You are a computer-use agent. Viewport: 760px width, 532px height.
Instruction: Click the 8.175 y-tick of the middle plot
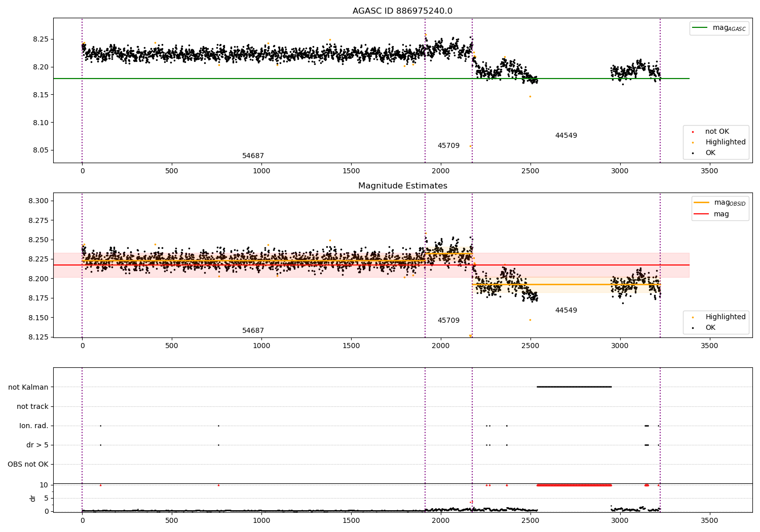(x=39, y=298)
